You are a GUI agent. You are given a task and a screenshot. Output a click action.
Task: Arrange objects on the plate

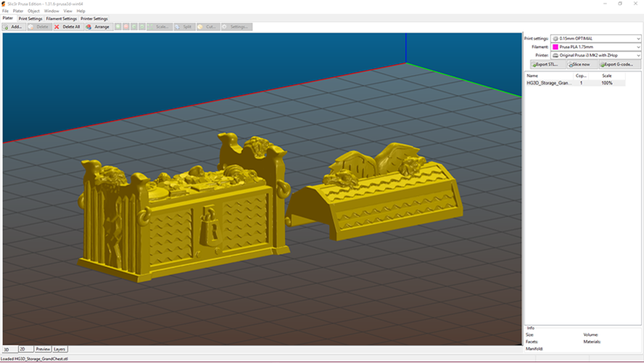pos(99,27)
